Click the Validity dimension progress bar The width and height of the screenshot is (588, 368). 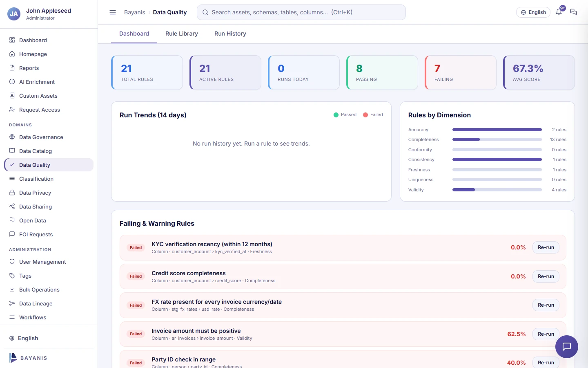(497, 190)
